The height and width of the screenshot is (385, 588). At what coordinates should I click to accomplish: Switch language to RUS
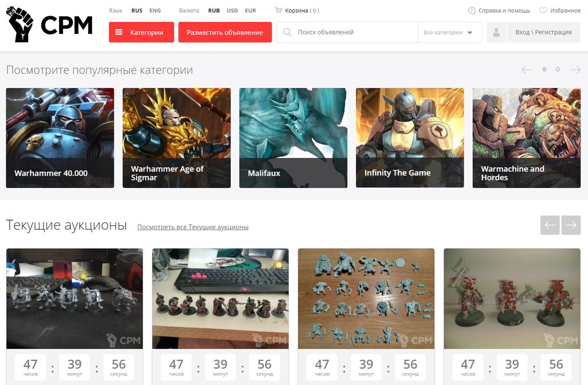(x=137, y=10)
